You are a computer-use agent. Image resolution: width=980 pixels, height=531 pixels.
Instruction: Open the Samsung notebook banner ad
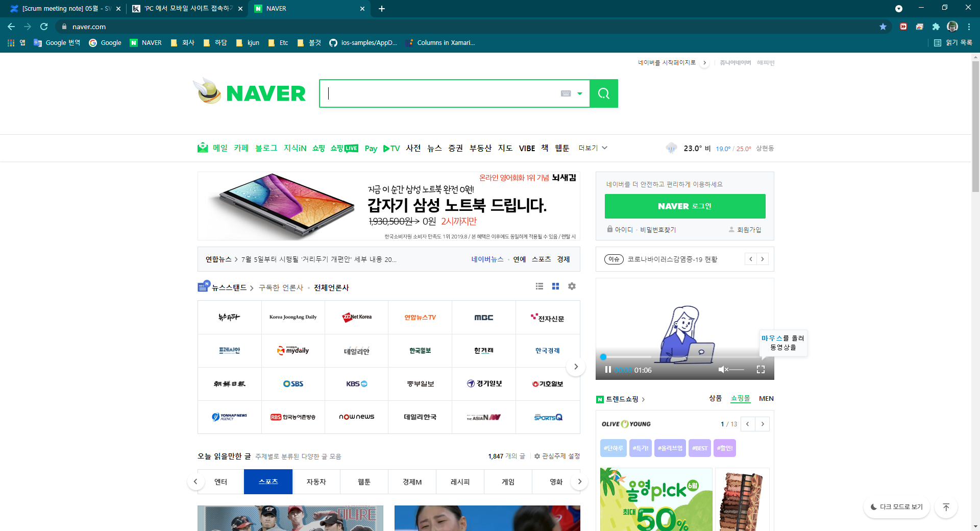click(x=389, y=206)
